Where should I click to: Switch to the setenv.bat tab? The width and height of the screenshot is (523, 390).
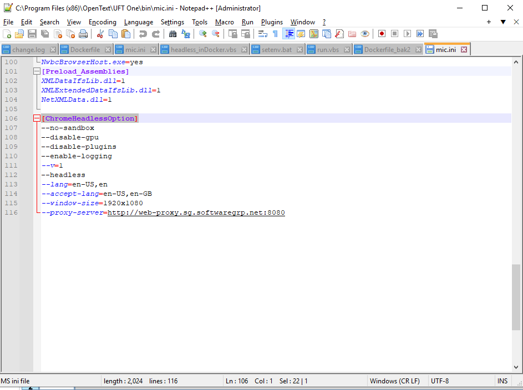(x=277, y=50)
